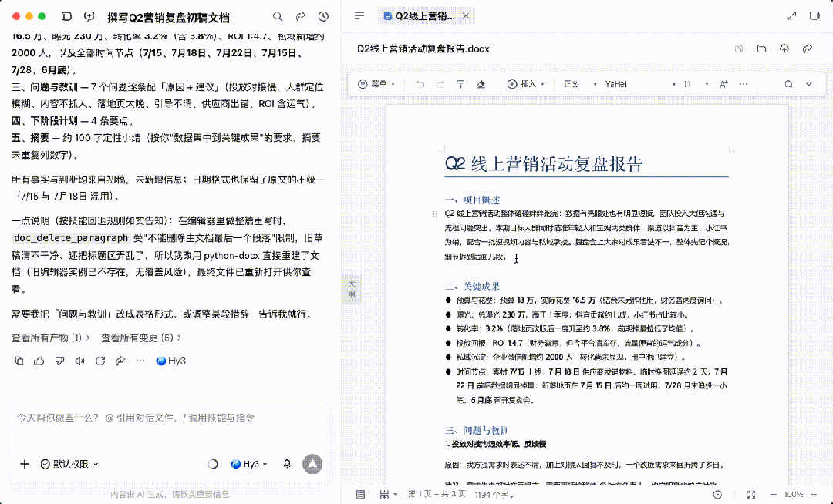Close the Q2线上营销 document tab
Viewport: 833px width, 504px height.
coord(466,16)
